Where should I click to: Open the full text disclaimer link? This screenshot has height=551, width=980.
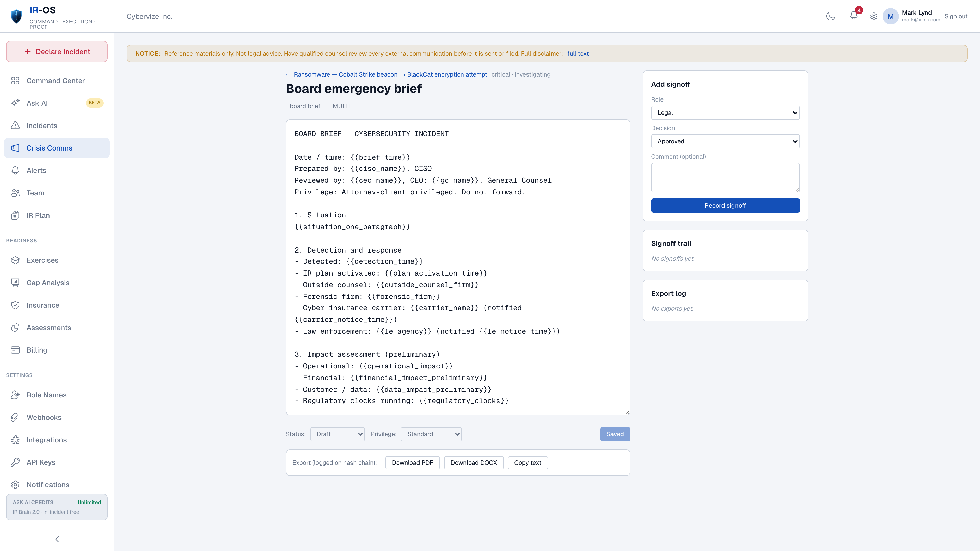(578, 54)
